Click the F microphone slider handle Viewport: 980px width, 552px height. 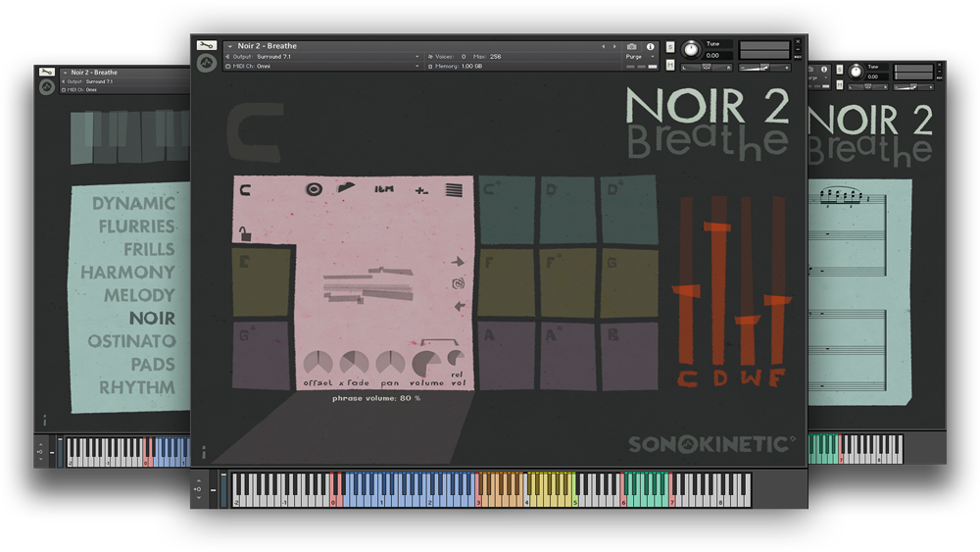coord(777,301)
